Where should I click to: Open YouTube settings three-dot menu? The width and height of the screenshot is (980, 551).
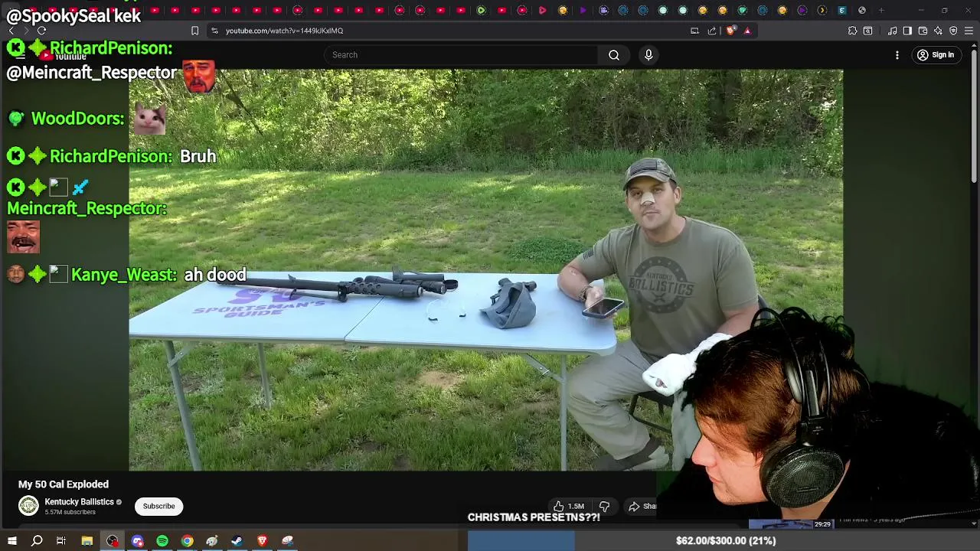click(897, 55)
